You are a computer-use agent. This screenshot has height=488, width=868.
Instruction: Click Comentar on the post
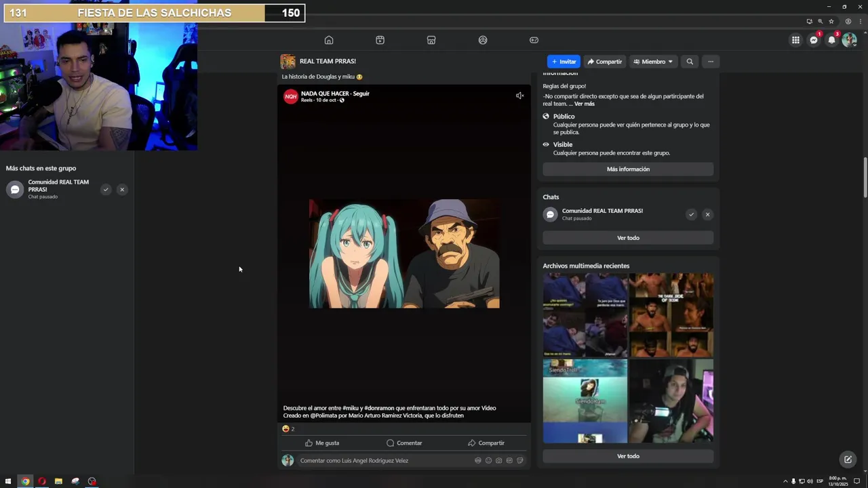pyautogui.click(x=404, y=443)
